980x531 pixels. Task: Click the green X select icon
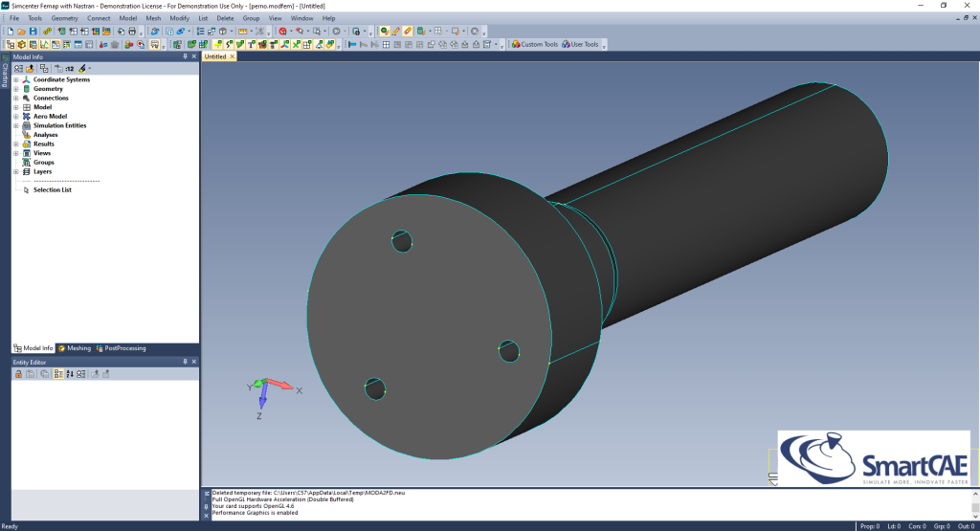[296, 44]
